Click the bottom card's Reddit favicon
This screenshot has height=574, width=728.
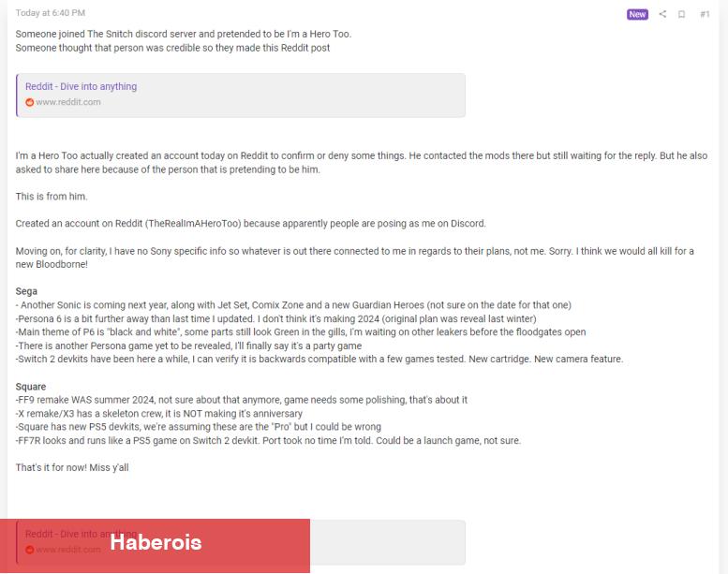pyautogui.click(x=30, y=550)
